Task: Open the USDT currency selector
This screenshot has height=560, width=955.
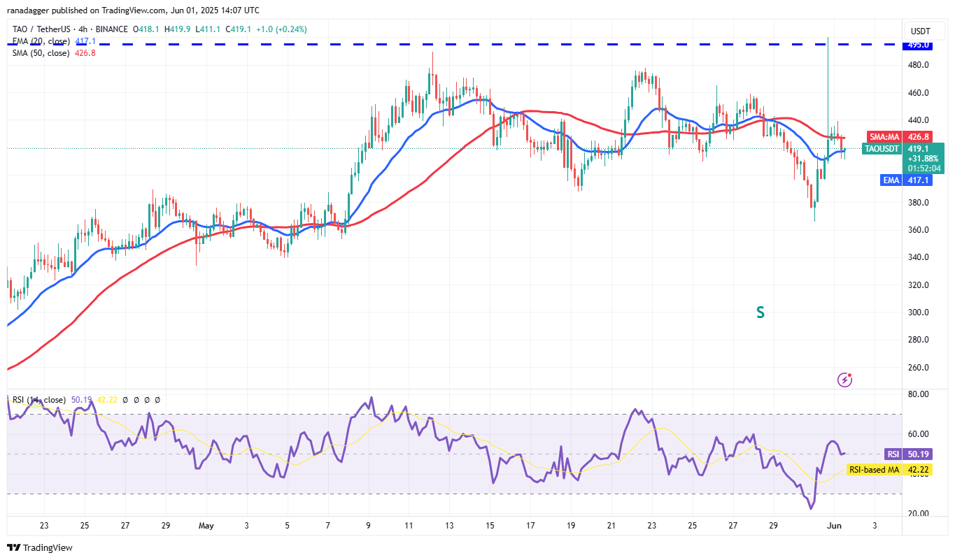Action: coord(920,31)
